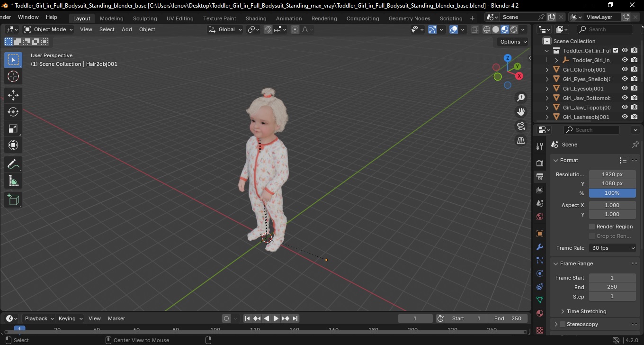Select the Scale tool
The width and height of the screenshot is (644, 345).
13,128
